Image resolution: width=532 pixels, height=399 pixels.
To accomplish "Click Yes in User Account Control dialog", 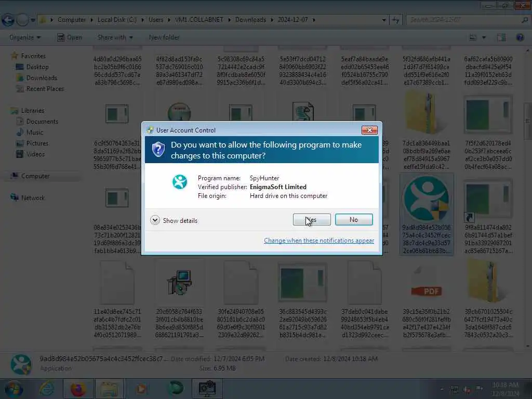I will (312, 220).
